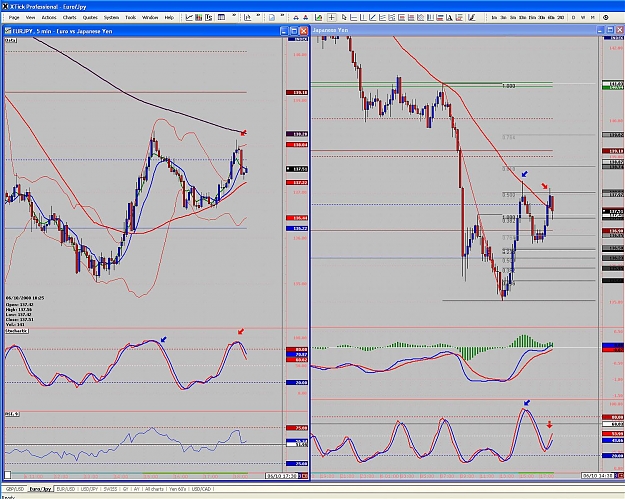This screenshot has height=499, width=625.
Task: Switch to USD/JPY page tab
Action: point(89,489)
